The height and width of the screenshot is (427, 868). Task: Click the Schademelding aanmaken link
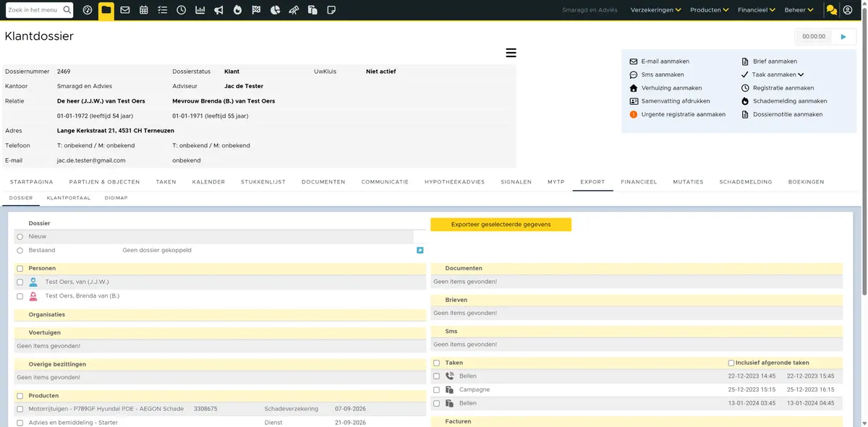[790, 101]
